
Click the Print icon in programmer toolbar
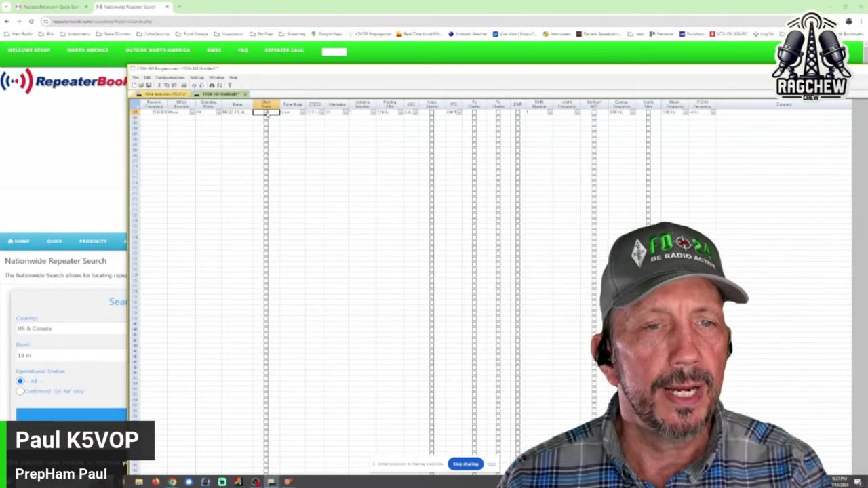(184, 85)
